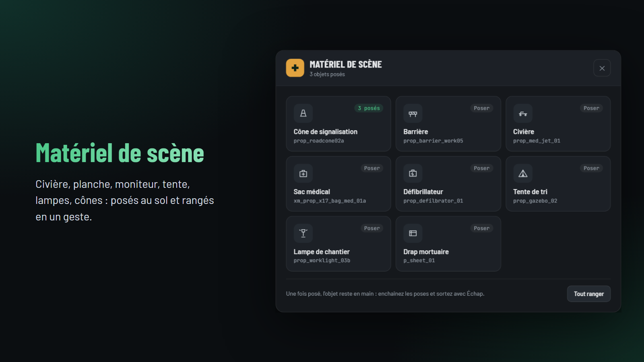Click model name 'prop_roadcone02a'
This screenshot has height=362, width=644.
319,141
